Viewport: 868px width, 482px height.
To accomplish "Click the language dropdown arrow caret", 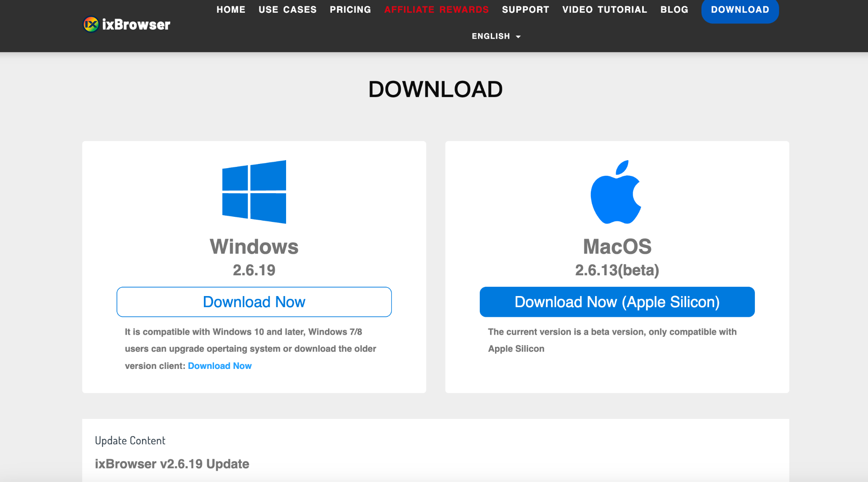I will click(518, 37).
